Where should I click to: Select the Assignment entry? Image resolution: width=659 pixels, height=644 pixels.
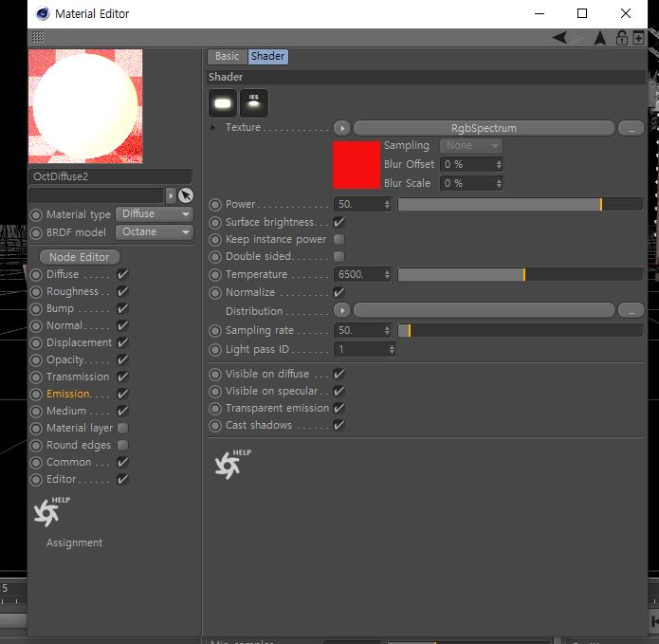point(74,543)
